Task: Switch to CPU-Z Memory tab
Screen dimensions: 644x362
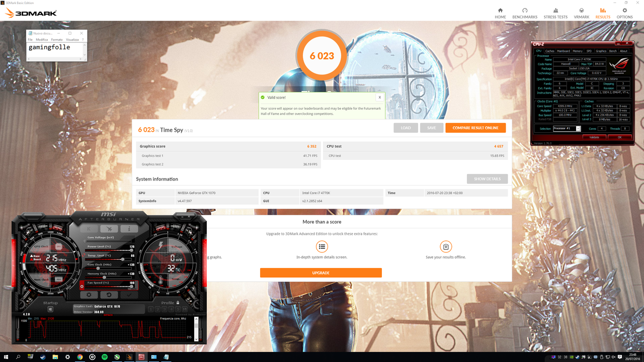Action: [578, 51]
